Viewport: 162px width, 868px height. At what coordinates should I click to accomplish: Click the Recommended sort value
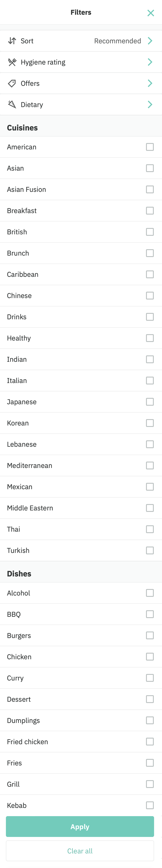click(117, 41)
